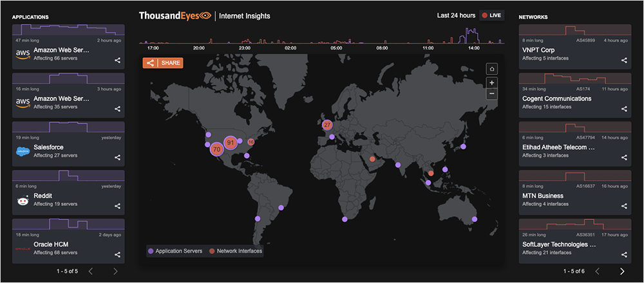Zoom out the map with minus button

pos(492,94)
